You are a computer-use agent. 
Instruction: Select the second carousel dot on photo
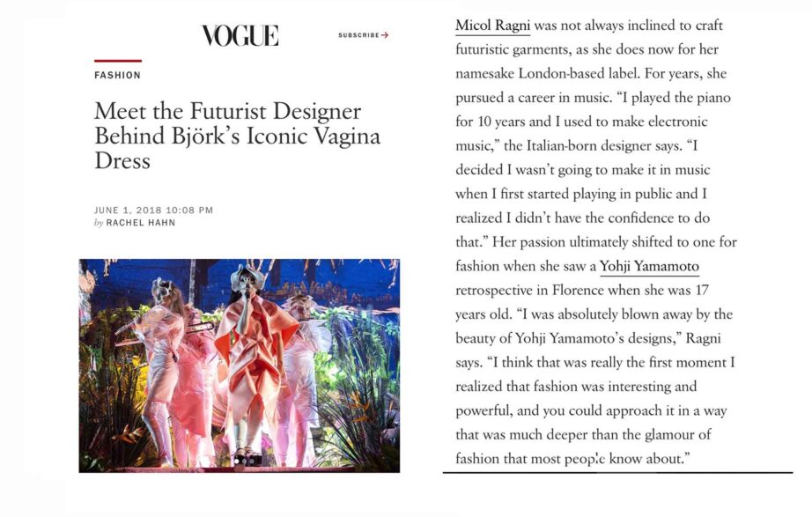click(245, 461)
